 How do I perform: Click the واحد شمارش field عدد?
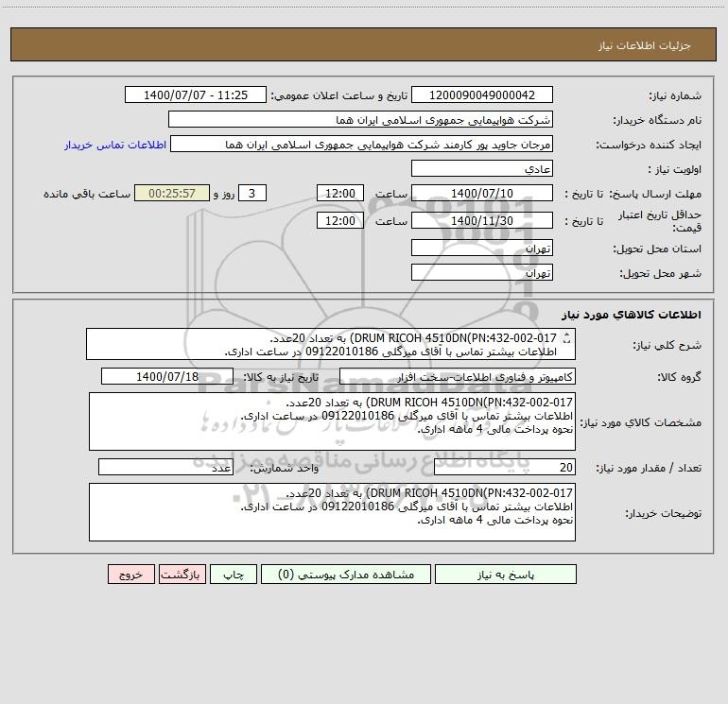[x=165, y=467]
